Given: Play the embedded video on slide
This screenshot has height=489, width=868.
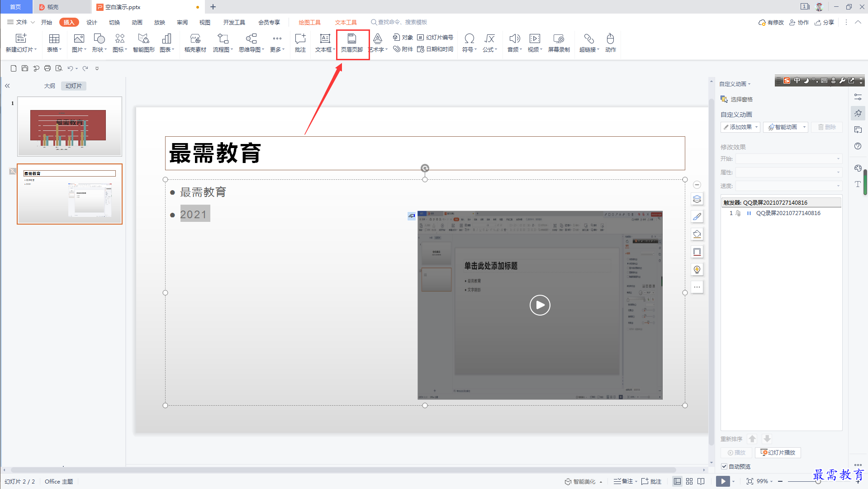Looking at the screenshot, I should point(540,305).
